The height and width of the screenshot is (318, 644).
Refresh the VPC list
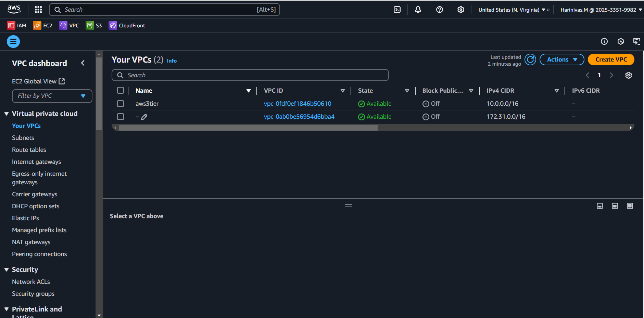point(530,59)
